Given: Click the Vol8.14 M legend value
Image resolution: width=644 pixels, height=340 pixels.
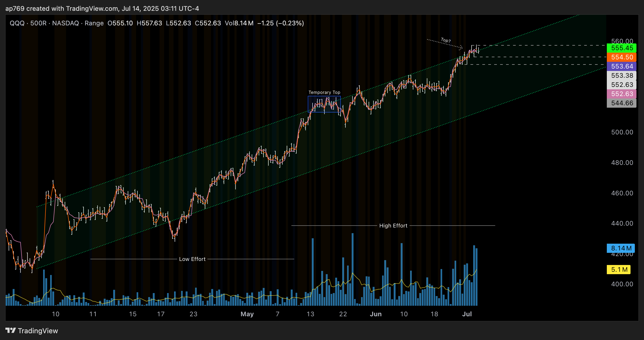Looking at the screenshot, I should click(x=239, y=23).
